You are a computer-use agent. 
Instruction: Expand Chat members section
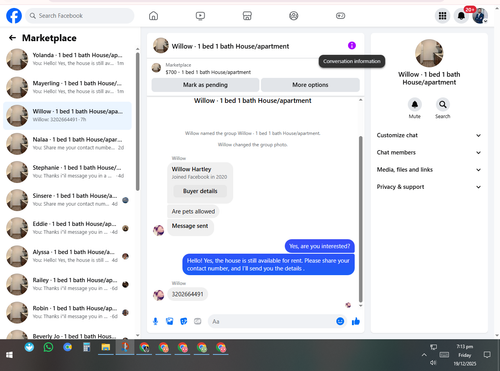[429, 153]
